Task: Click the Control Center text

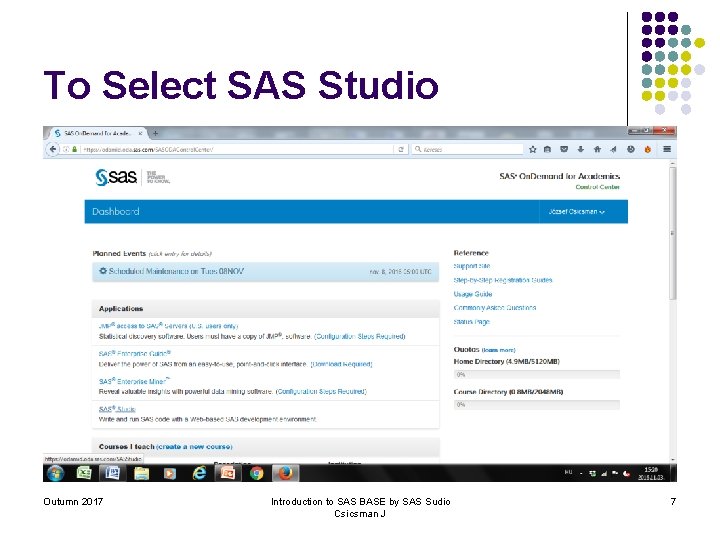Action: (597, 187)
